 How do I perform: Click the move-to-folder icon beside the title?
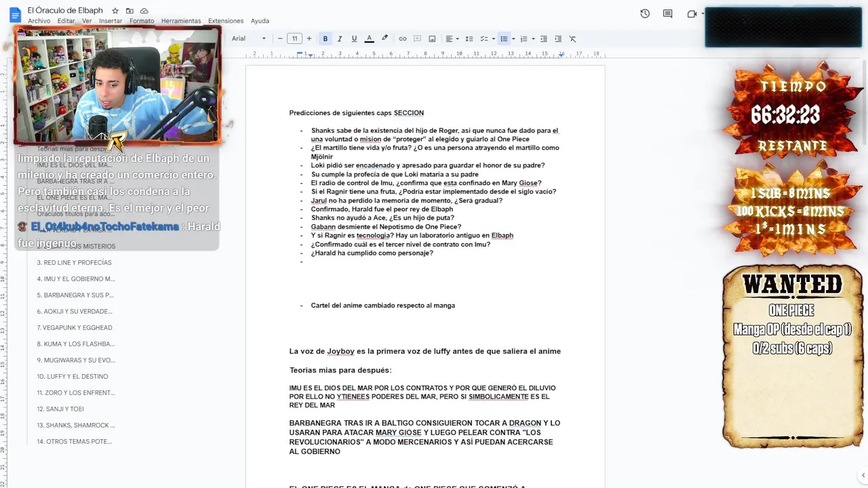(x=130, y=11)
